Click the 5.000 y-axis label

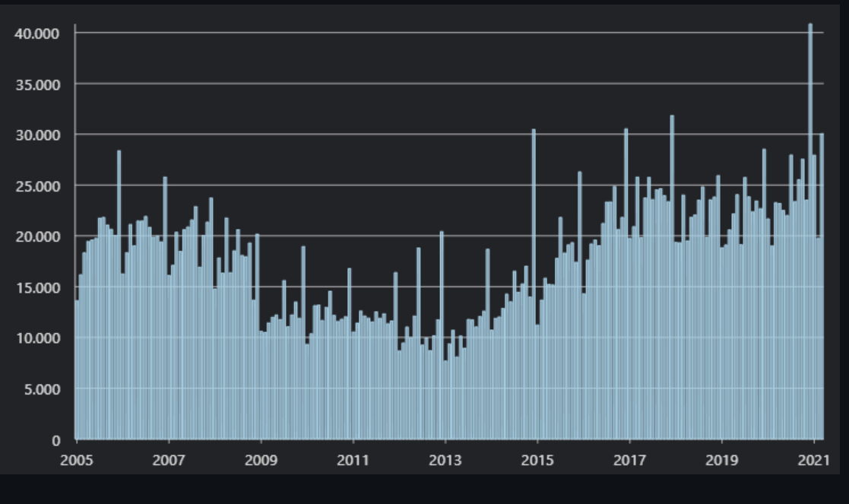[41, 389]
